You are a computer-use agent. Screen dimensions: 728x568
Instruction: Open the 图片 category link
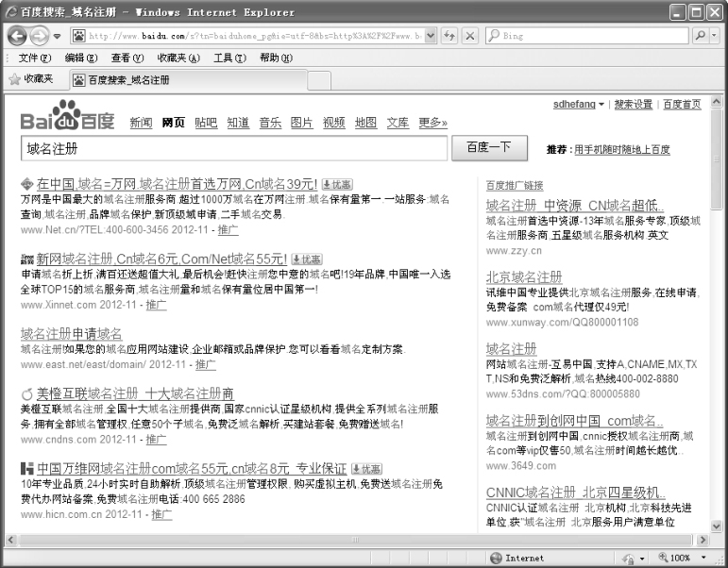coord(301,123)
